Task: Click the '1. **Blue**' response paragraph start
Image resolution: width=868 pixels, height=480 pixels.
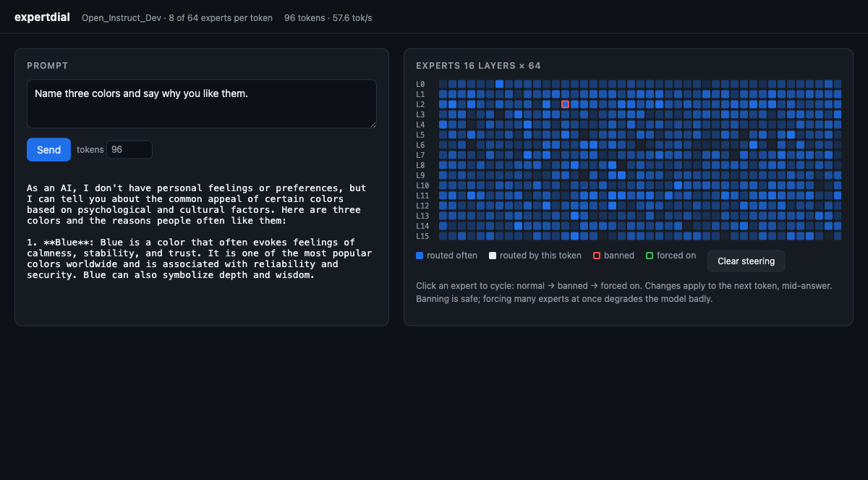Action: [x=191, y=243]
